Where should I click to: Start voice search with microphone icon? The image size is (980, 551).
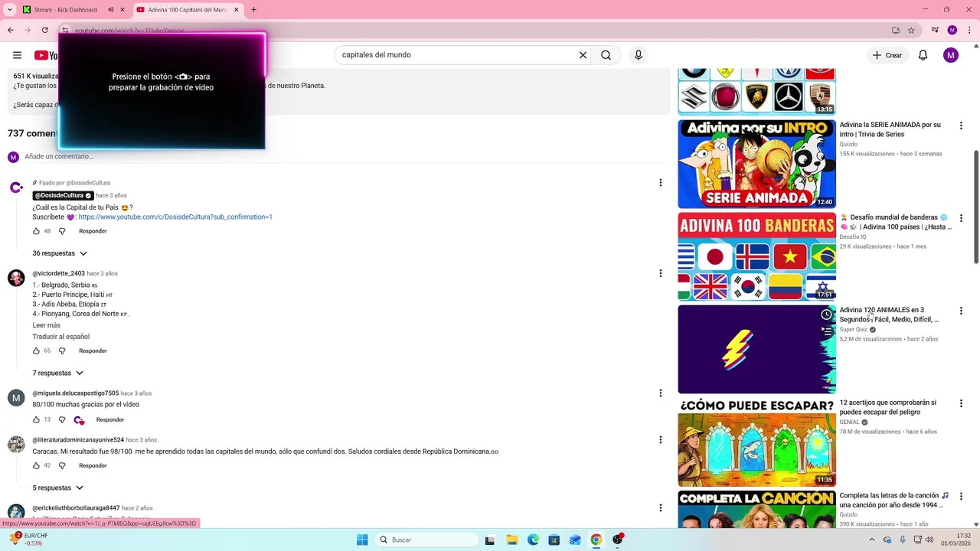click(639, 55)
